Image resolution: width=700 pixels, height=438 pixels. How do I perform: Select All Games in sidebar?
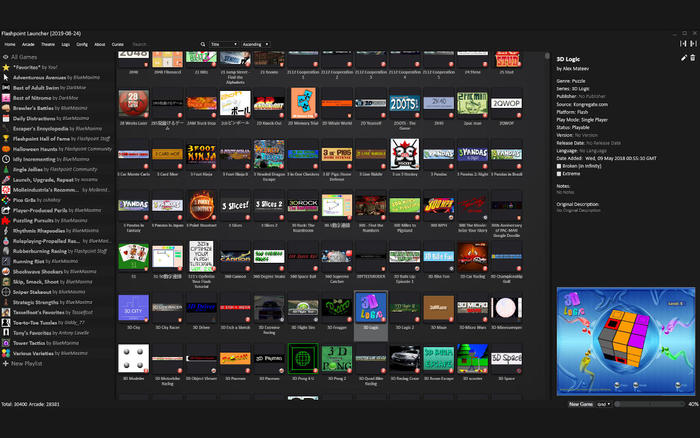[30, 57]
